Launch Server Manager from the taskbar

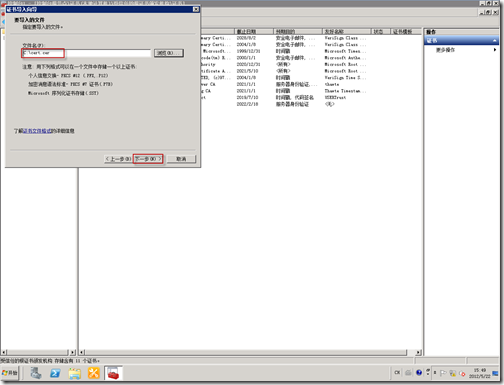coord(35,373)
